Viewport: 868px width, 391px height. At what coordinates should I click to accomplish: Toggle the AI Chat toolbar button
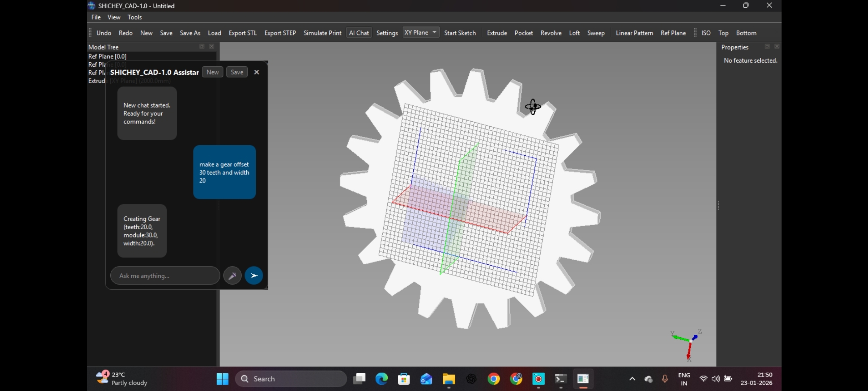point(359,33)
